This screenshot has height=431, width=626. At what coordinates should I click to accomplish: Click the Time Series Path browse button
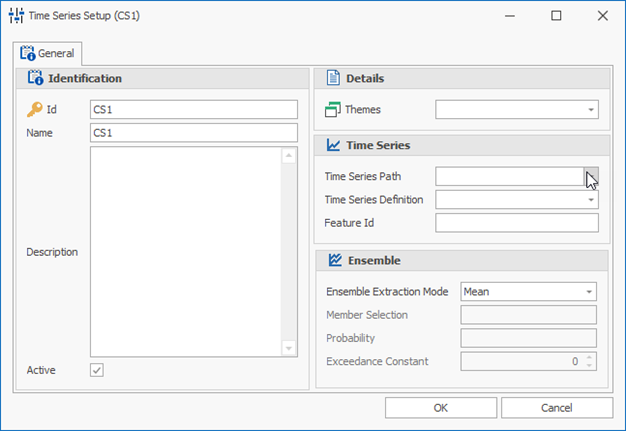click(x=591, y=176)
